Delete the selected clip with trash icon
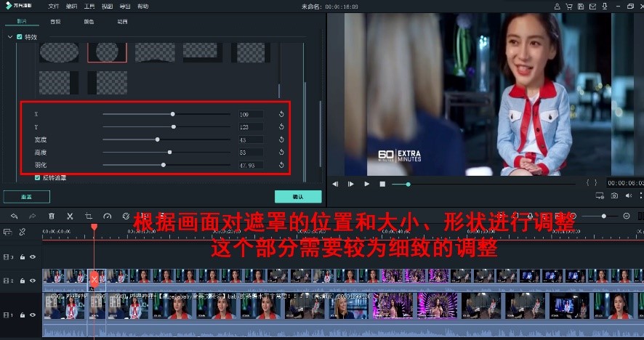The height and width of the screenshot is (340, 644). (x=52, y=216)
